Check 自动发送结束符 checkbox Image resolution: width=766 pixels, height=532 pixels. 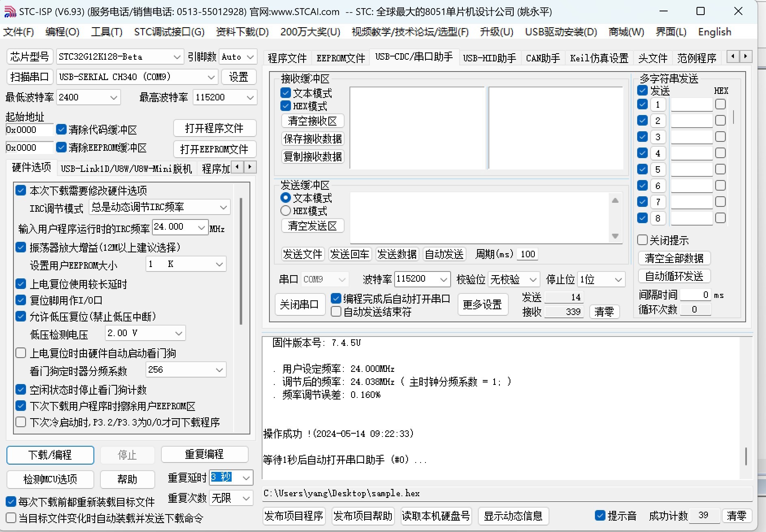click(336, 312)
